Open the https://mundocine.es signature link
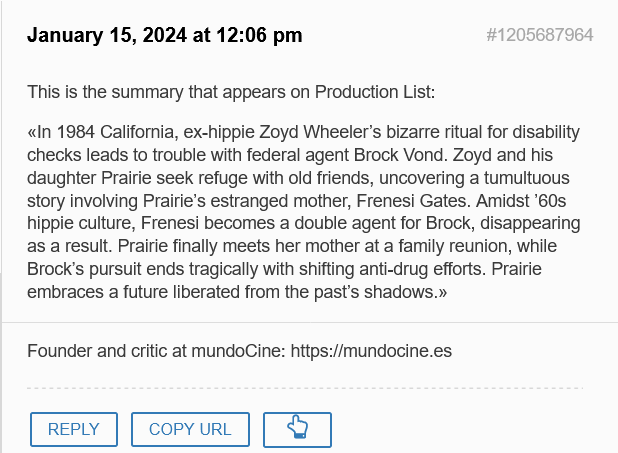The width and height of the screenshot is (618, 453). (371, 350)
